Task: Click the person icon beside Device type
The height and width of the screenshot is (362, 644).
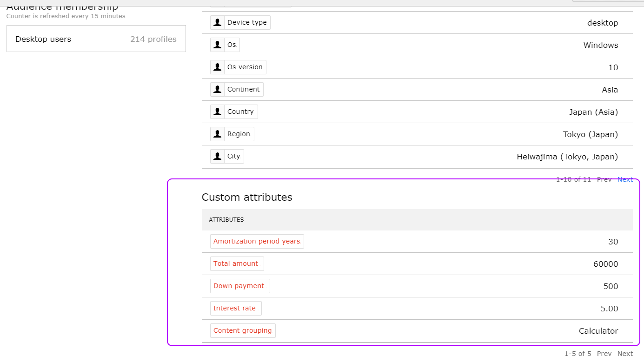Action: click(217, 23)
